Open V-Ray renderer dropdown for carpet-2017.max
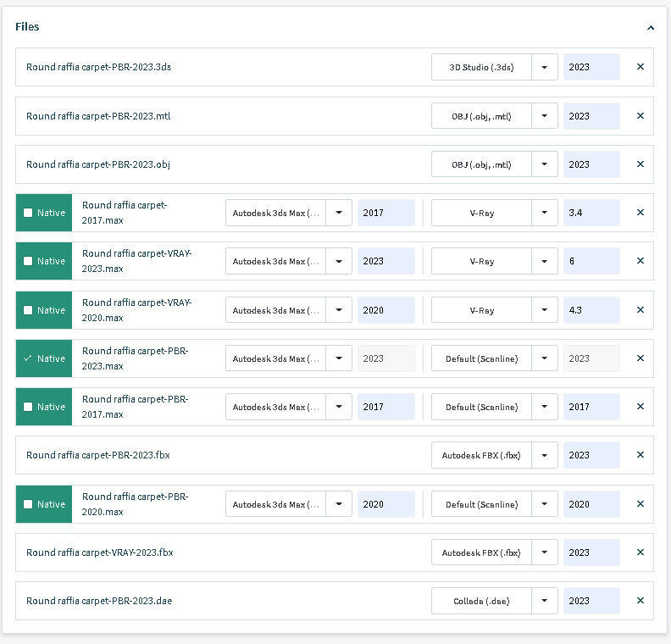The image size is (671, 644). coord(545,213)
